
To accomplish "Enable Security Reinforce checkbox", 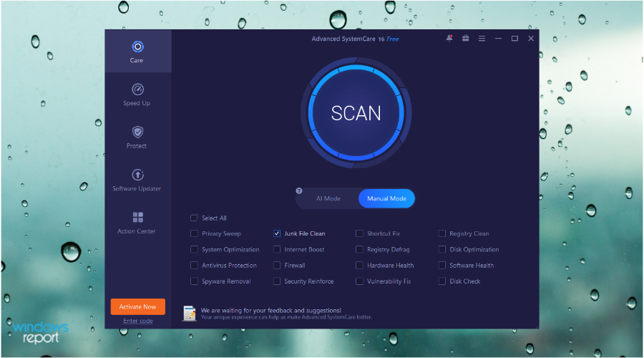I will [277, 281].
